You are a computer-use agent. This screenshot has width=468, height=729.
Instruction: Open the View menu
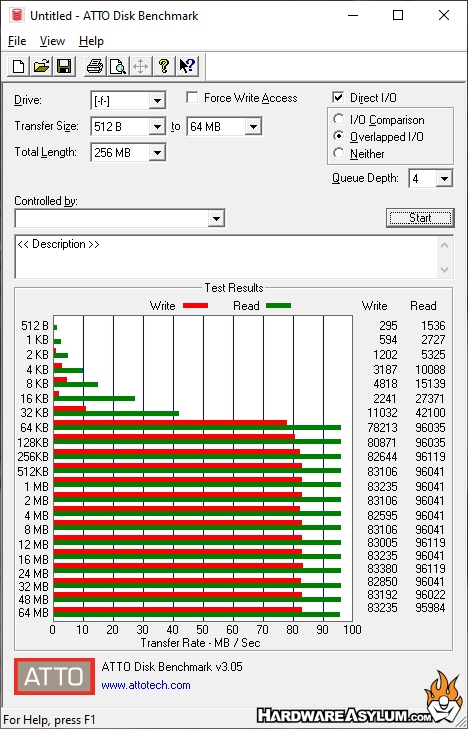click(52, 41)
